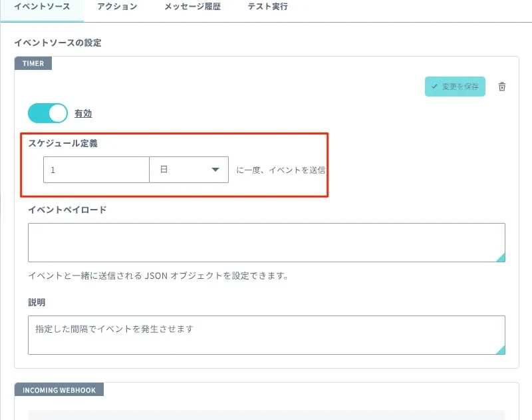Image resolution: width=532 pixels, height=420 pixels.
Task: Click the trash delete icon for TIMER
Action: [502, 87]
